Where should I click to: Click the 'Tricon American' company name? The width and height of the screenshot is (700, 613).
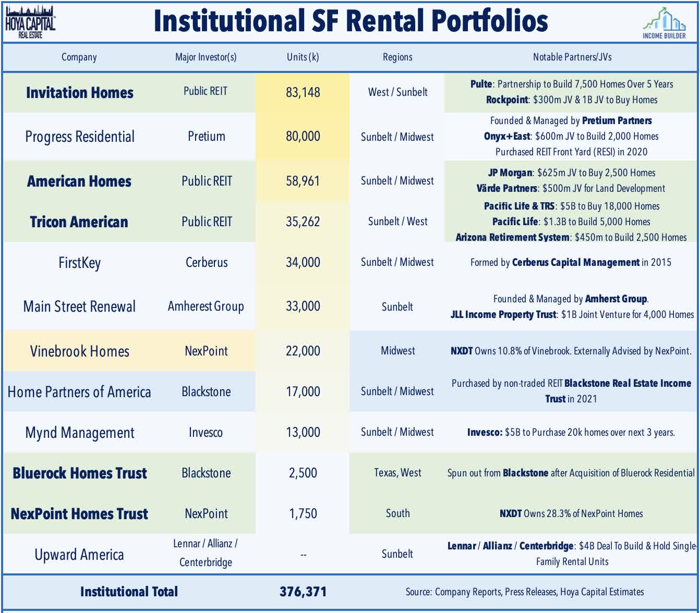[79, 222]
